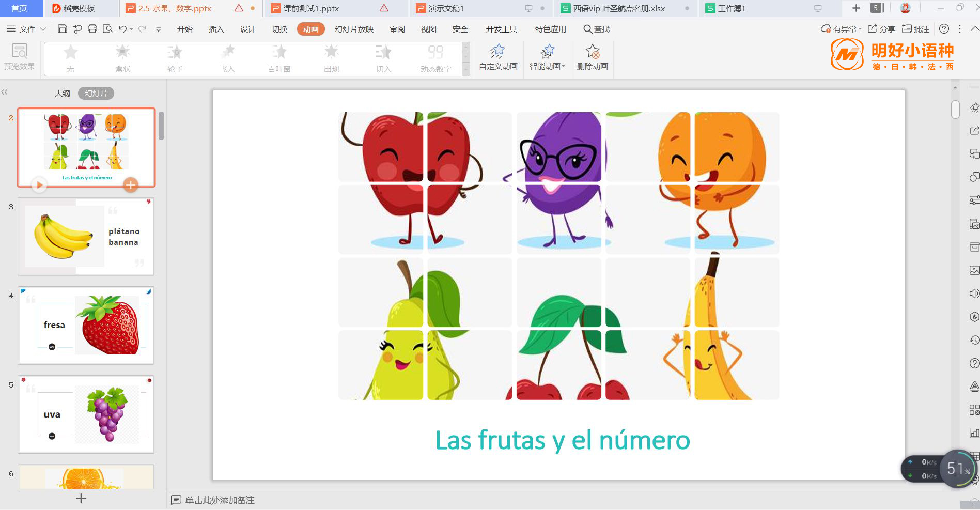The height and width of the screenshot is (510, 980).
Task: Select the 出现 appear animation effect
Action: 331,58
